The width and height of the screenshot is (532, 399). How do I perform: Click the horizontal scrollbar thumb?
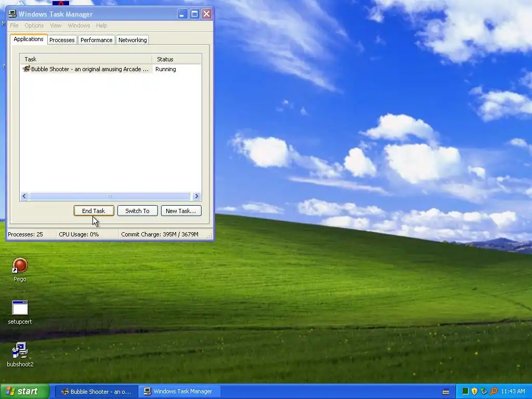[109, 196]
